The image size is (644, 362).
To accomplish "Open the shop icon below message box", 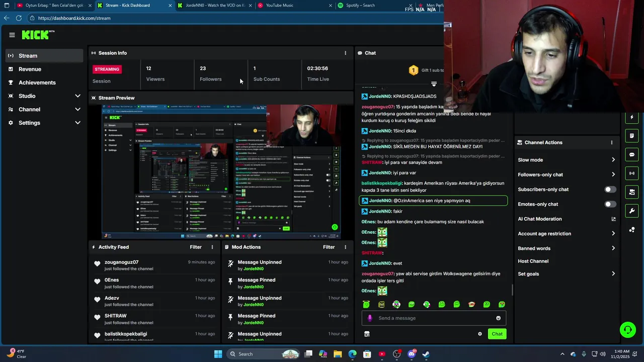I will coord(367,334).
